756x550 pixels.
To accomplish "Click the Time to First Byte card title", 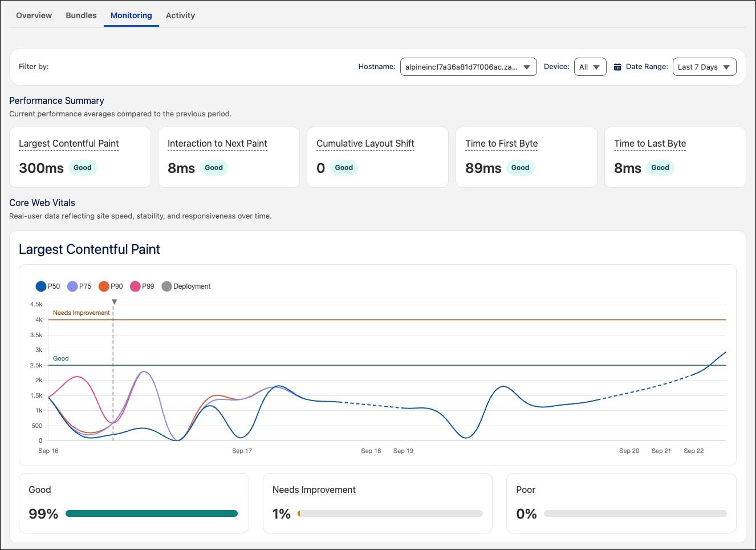I will pos(502,144).
